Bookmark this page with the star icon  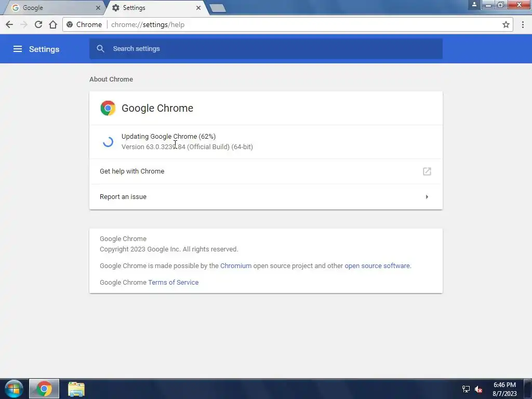(x=506, y=24)
